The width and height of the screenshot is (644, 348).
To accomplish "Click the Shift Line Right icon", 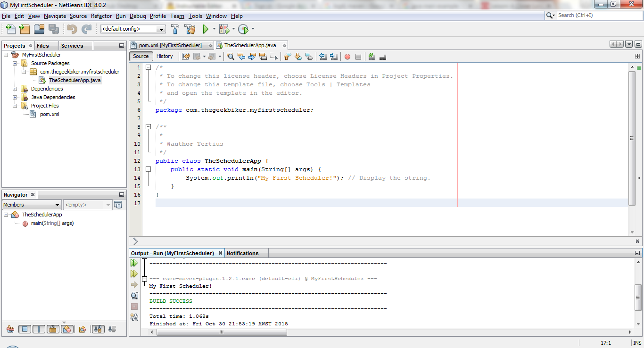I will [334, 57].
